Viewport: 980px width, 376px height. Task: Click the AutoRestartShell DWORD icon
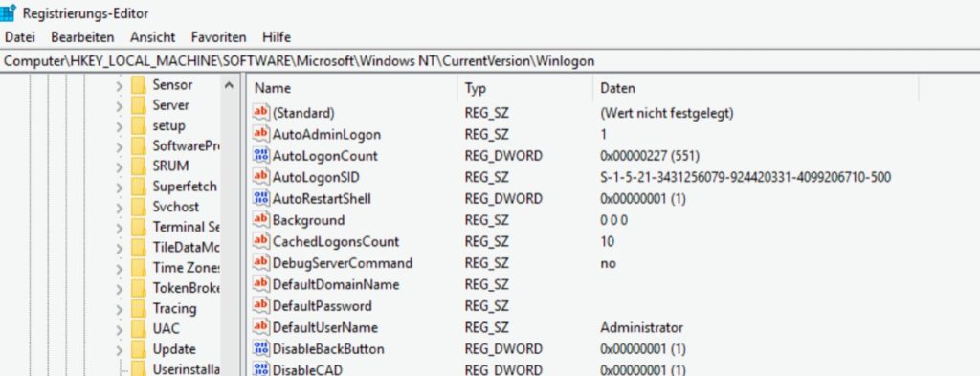pos(260,199)
